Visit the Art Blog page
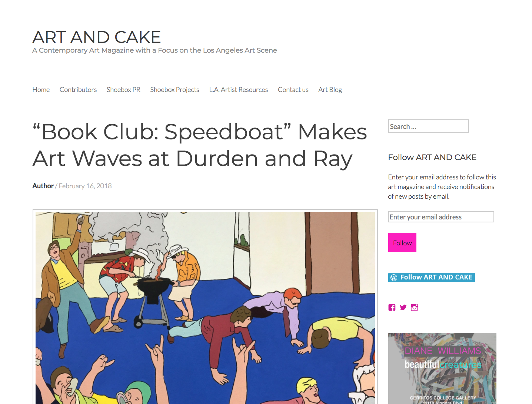532x404 pixels. [x=330, y=90]
